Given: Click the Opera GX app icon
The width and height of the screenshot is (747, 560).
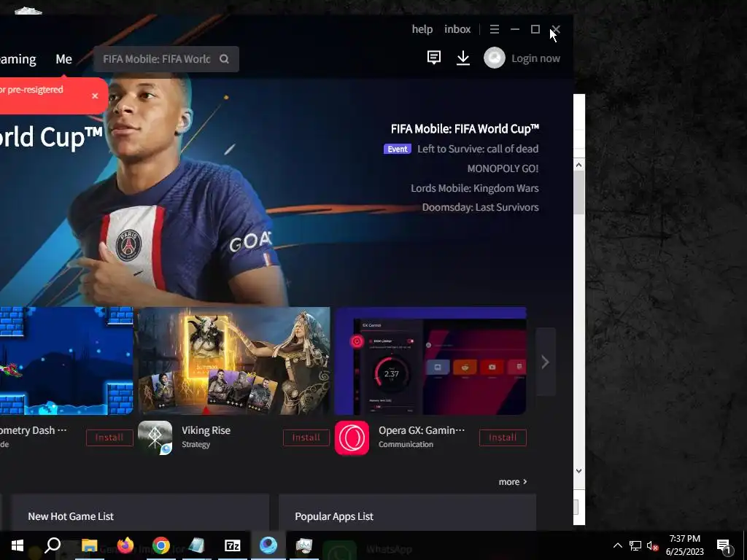Looking at the screenshot, I should [352, 437].
